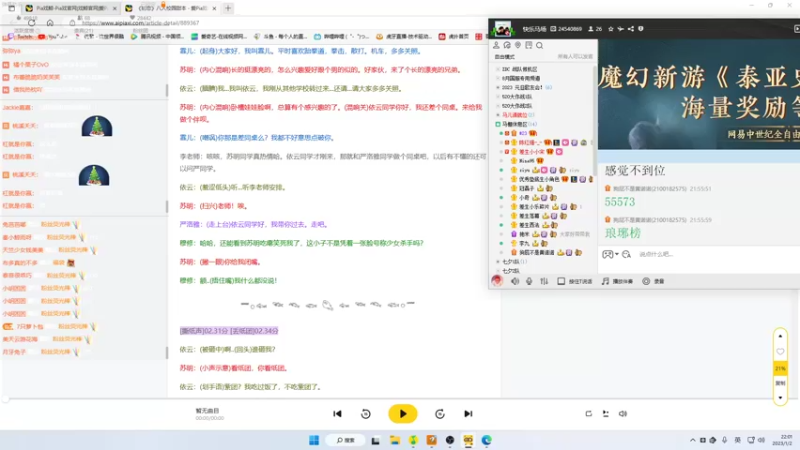This screenshot has height=450, width=800.
Task: Expand the 马儿调教位 channel
Action: [498, 115]
